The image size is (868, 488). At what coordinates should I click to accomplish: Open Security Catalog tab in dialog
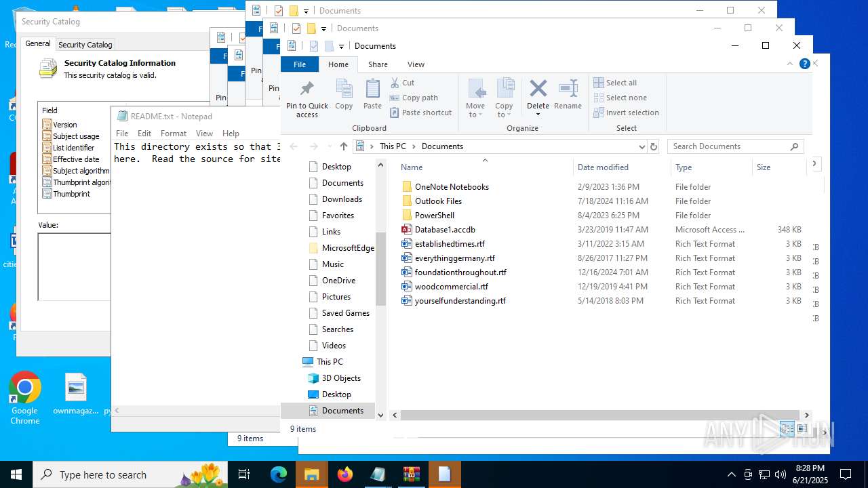point(85,45)
